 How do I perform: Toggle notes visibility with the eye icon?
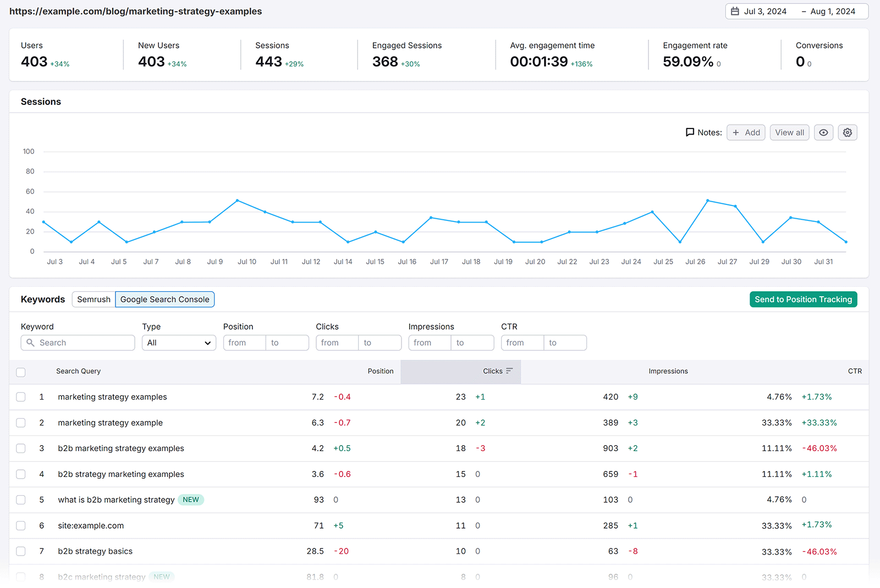tap(823, 132)
